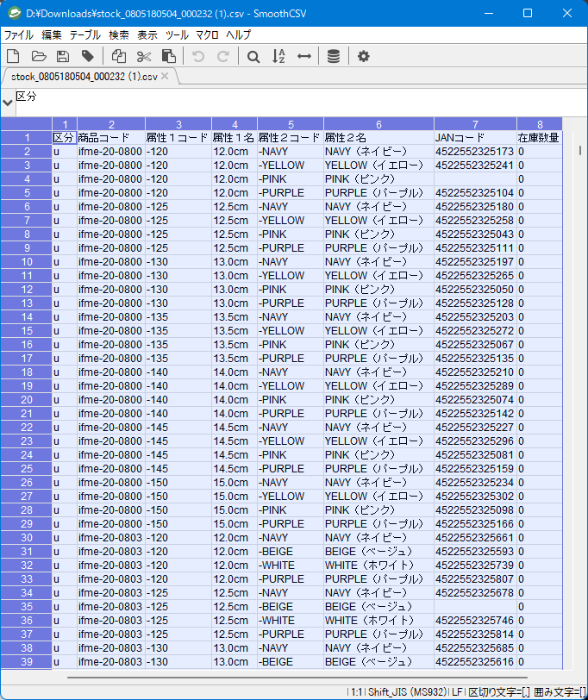Click the A-Z sort icon
The width and height of the screenshot is (588, 700).
278,57
